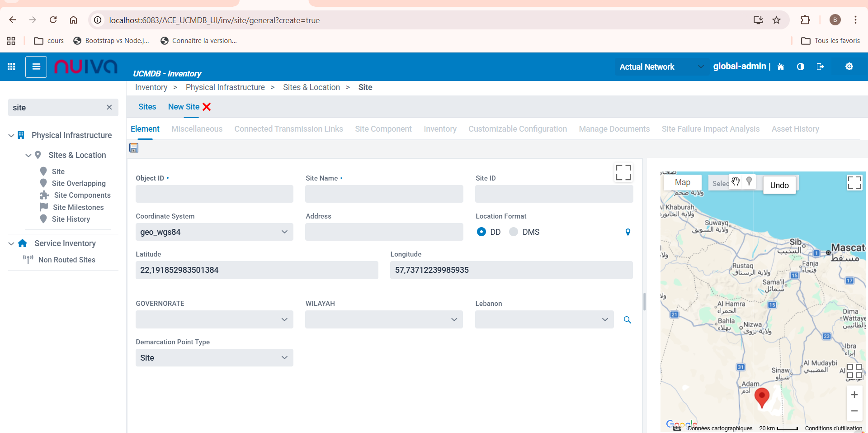The image size is (868, 433).
Task: Click the location pin icon beside DMS
Action: tap(627, 232)
